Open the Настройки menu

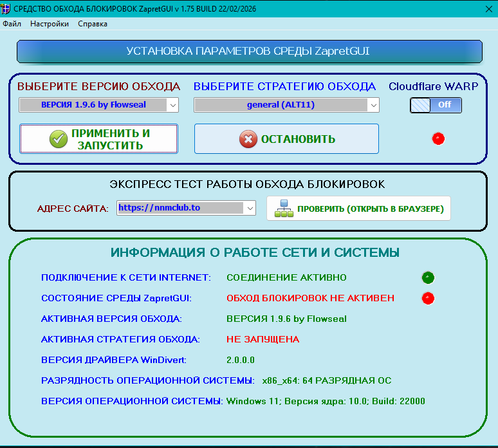(50, 24)
